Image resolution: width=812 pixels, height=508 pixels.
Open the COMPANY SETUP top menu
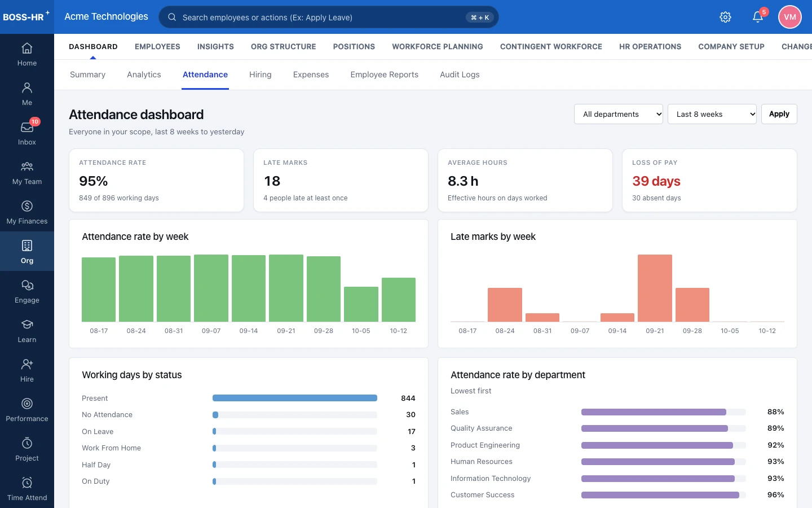[x=731, y=46]
